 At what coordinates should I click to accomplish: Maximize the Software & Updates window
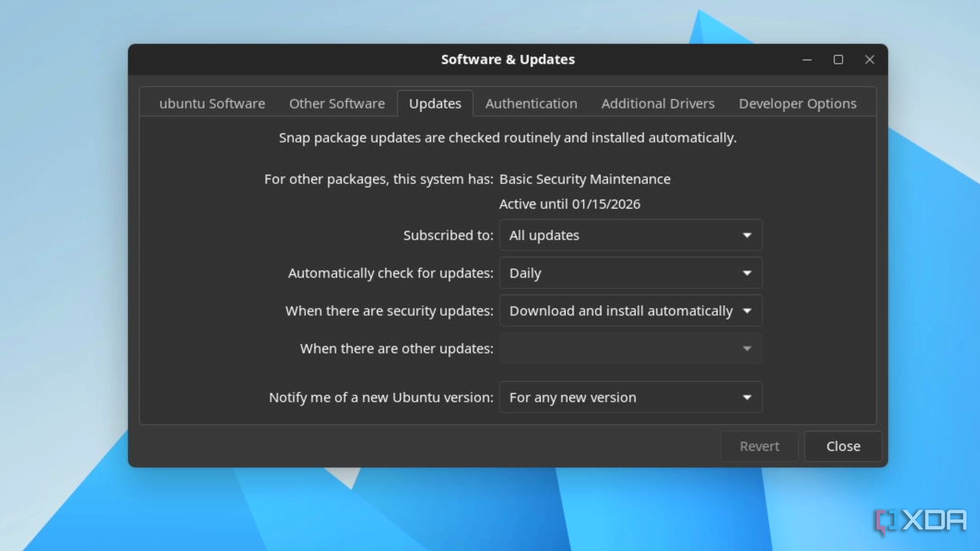(838, 60)
